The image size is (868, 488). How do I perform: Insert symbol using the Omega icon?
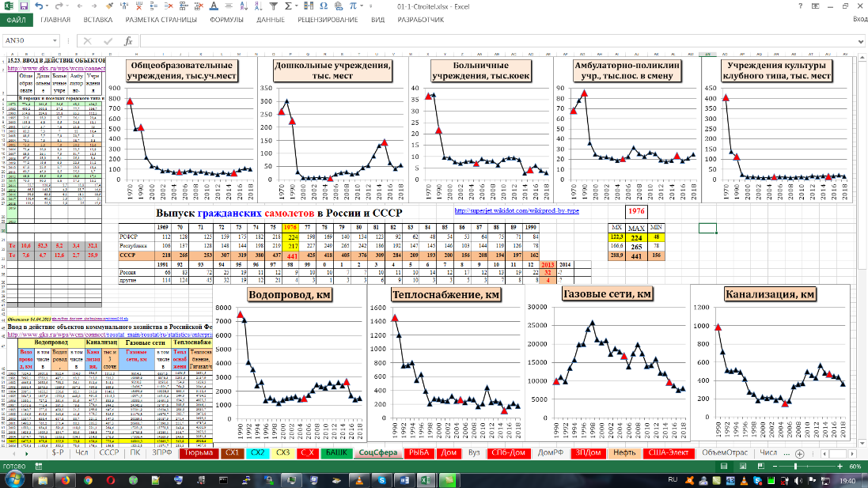(x=324, y=6)
